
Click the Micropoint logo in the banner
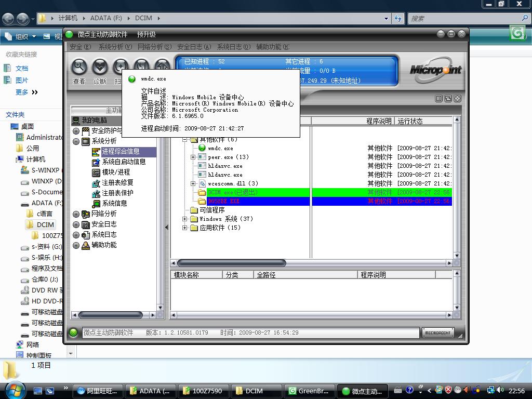(436, 70)
